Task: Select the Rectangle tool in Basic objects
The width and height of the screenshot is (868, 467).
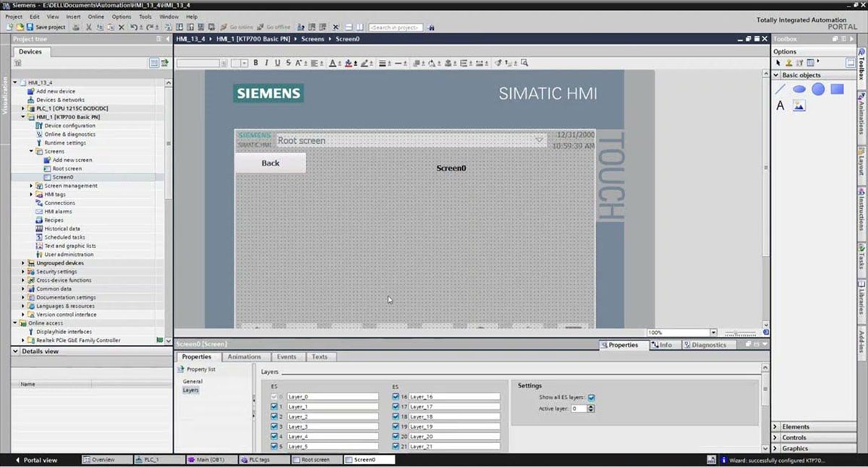Action: click(x=837, y=89)
